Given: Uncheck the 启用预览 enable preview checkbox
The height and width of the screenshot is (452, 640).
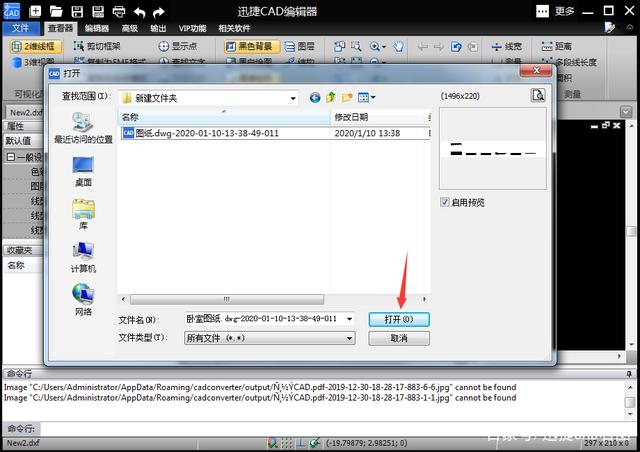Looking at the screenshot, I should 445,202.
